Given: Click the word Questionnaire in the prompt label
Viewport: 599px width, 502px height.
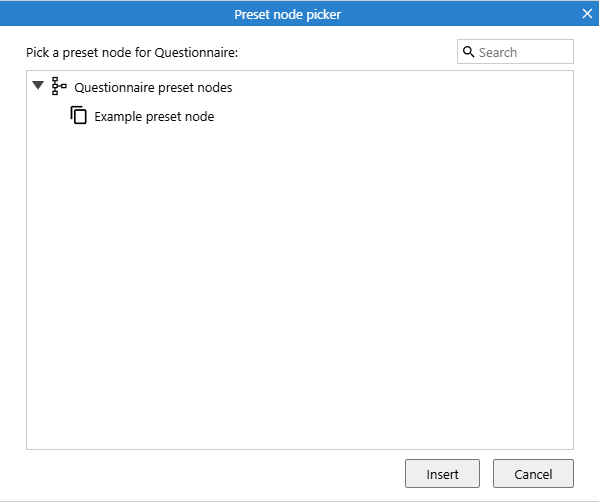Looking at the screenshot, I should click(194, 52).
